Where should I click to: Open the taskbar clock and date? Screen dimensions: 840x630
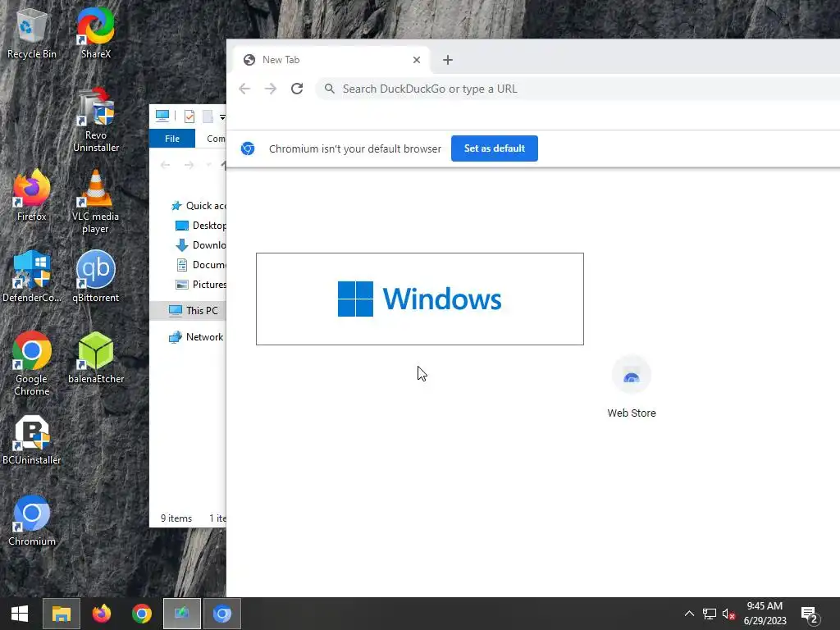point(765,614)
